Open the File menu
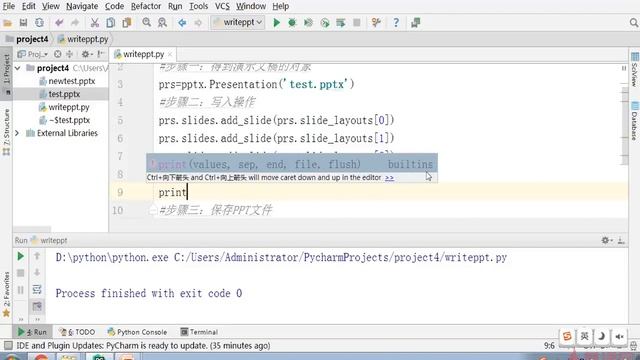The image size is (640, 360). click(8, 6)
